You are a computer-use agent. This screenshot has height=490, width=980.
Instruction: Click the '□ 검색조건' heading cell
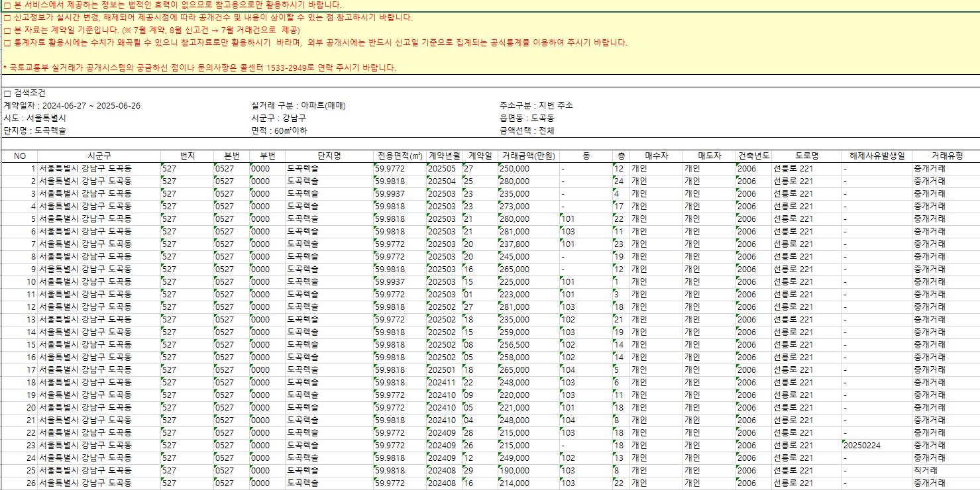(25, 93)
